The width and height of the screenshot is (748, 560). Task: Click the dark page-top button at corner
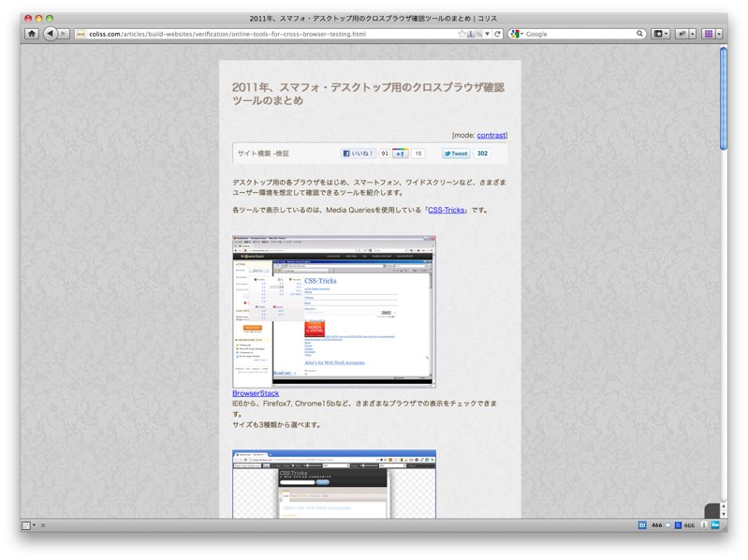point(712,510)
